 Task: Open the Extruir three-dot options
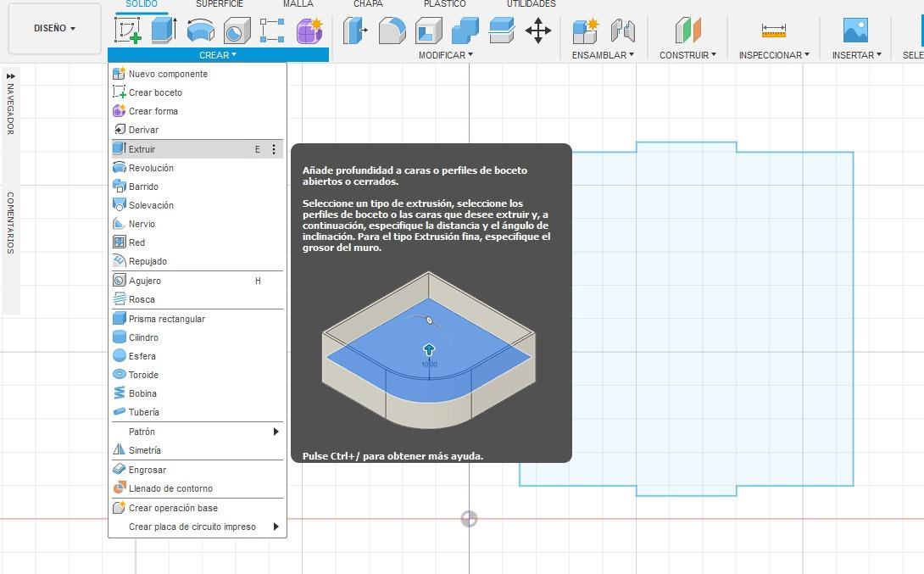tap(274, 149)
